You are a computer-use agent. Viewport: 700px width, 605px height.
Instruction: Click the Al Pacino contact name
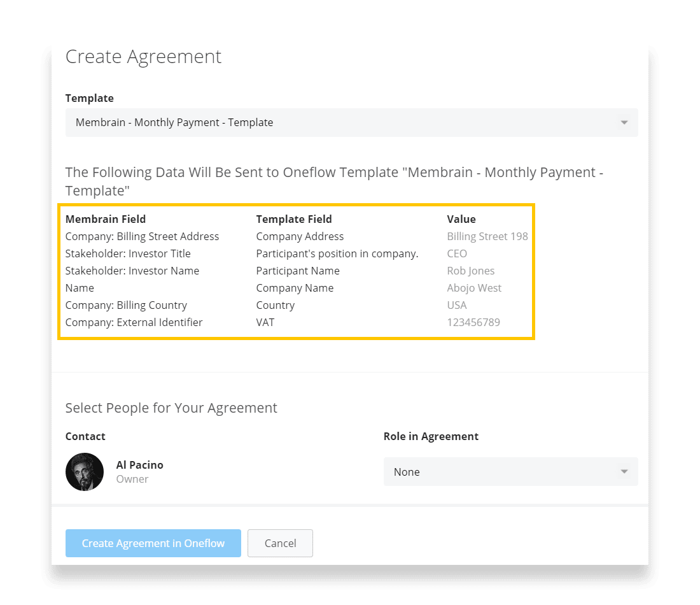click(x=140, y=465)
